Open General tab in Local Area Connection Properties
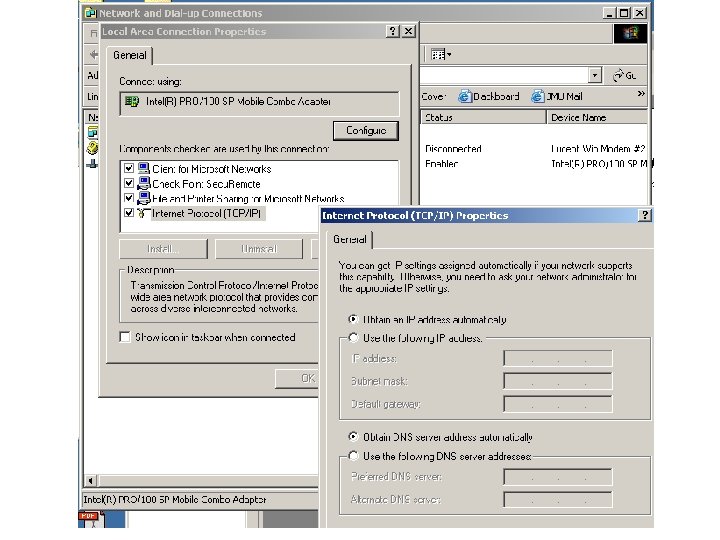Image resolution: width=720 pixels, height=540 pixels. [130, 56]
